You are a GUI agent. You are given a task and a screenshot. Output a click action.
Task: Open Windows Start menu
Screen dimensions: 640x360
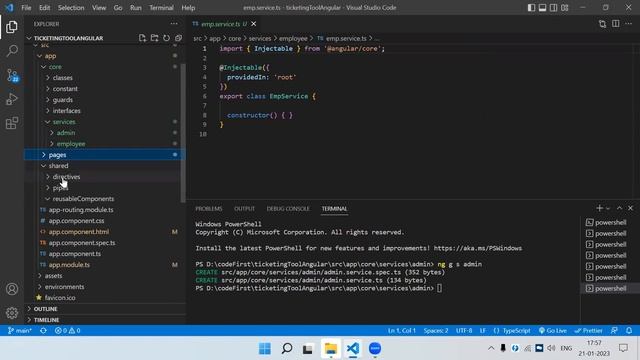265,349
